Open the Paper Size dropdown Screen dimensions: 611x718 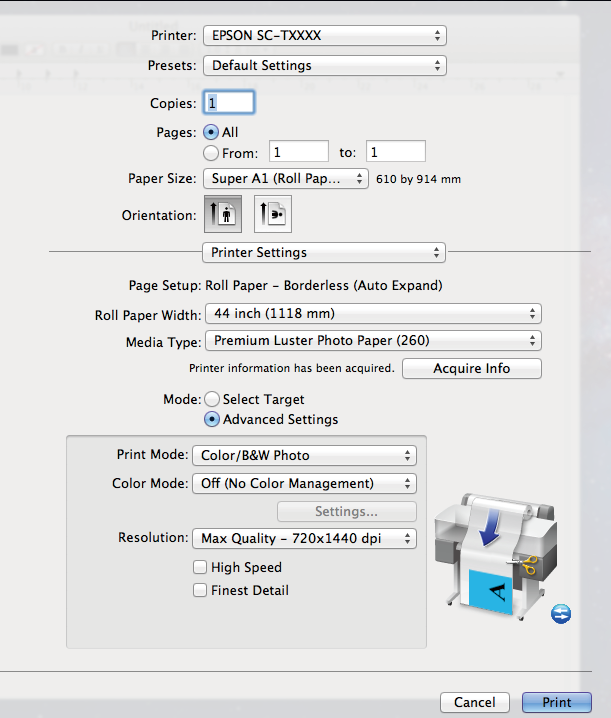[286, 179]
